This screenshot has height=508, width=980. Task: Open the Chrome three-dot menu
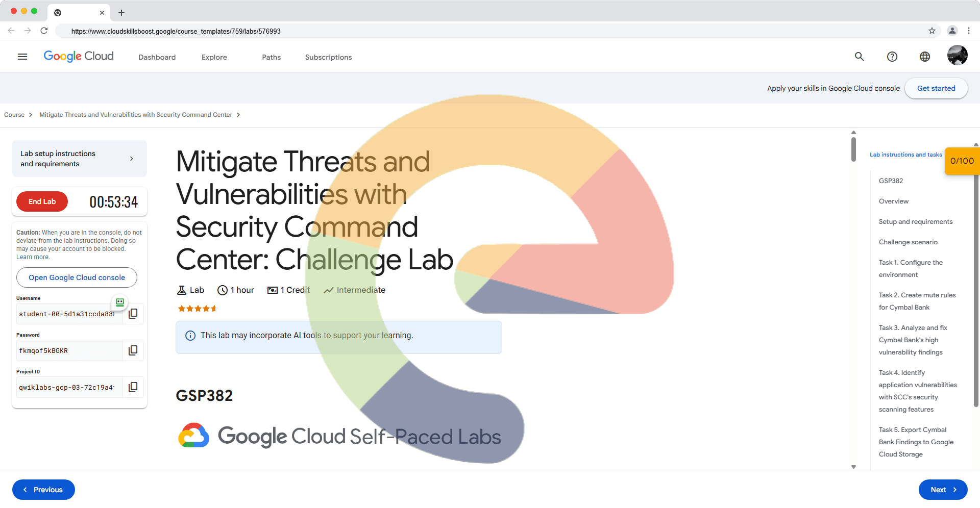[x=969, y=31]
